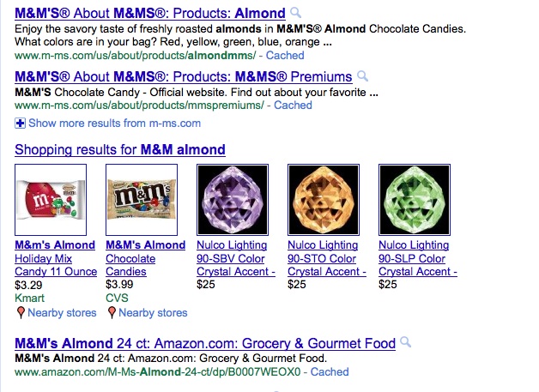Open M&M's Almond 24 ct Amazon result
Viewport: 539px width, 392px height.
tap(205, 343)
